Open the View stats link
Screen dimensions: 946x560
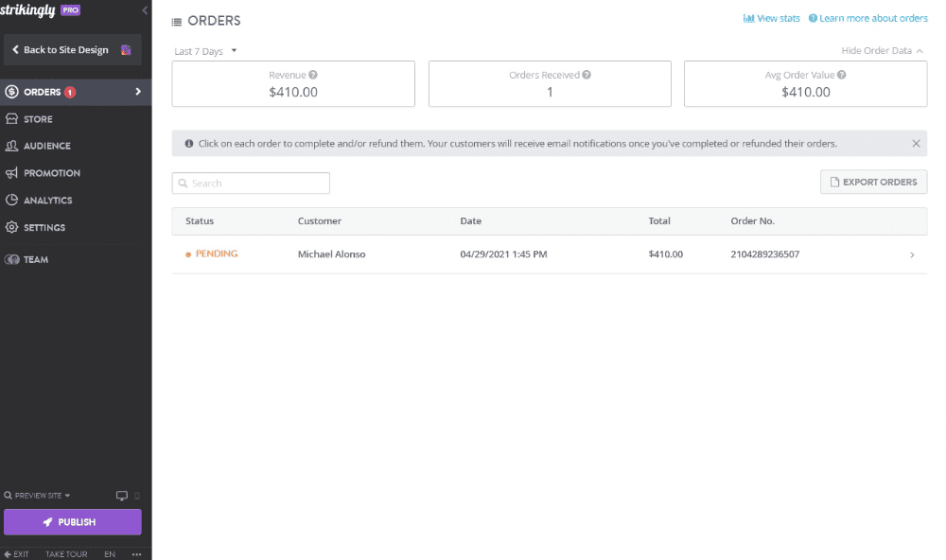(x=771, y=18)
